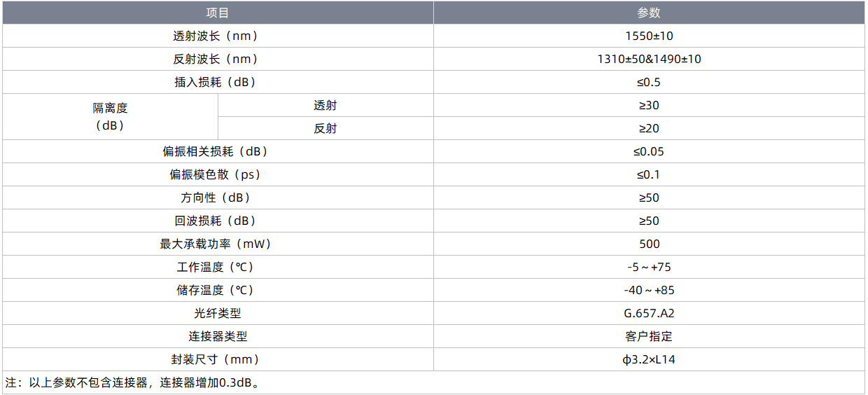The width and height of the screenshot is (868, 395).
Task: Click the 项目 column header
Action: pyautogui.click(x=218, y=13)
